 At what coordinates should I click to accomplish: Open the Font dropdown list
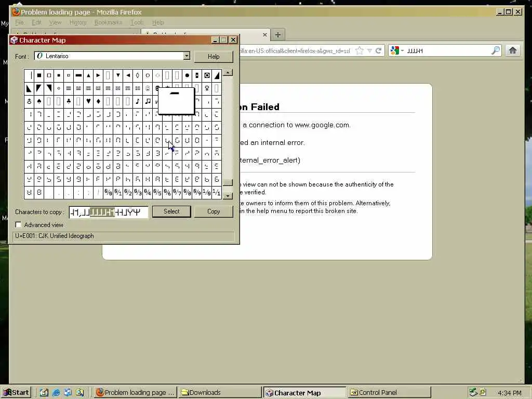coord(187,56)
